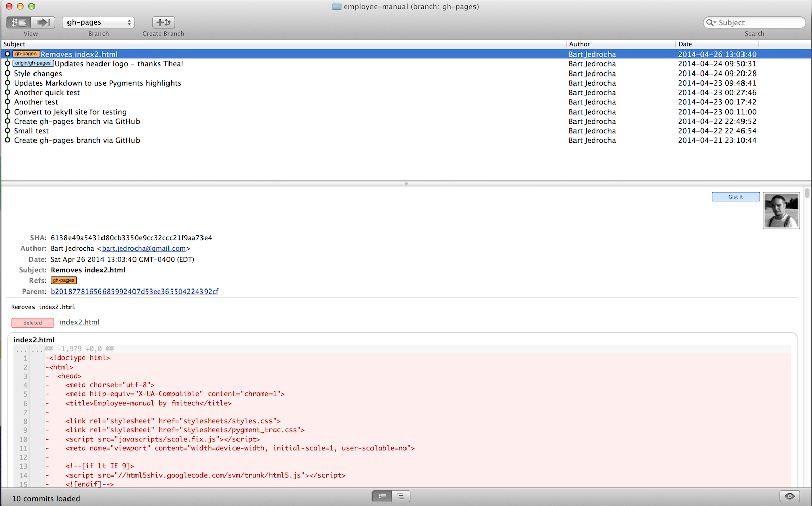This screenshot has height=506, width=812.
Task: Open the gh-pages branch dropdown
Action: tap(98, 22)
